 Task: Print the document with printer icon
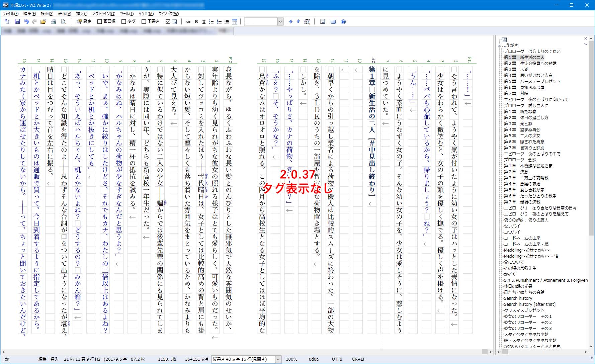[54, 21]
